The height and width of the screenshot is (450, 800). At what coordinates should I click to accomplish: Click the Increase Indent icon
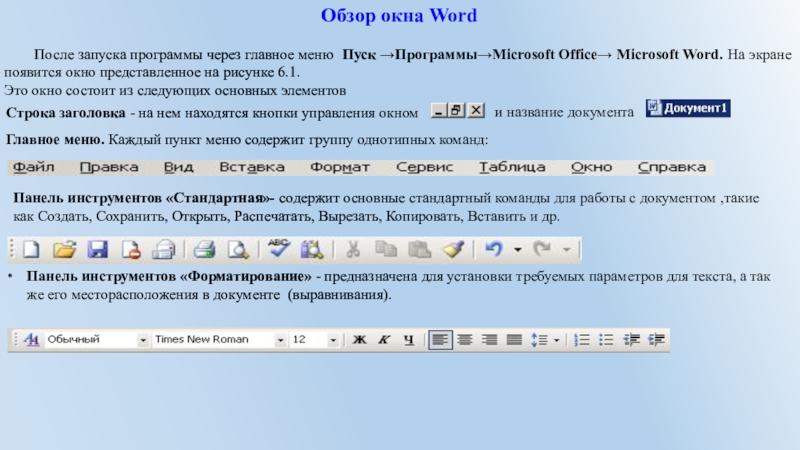tap(656, 340)
